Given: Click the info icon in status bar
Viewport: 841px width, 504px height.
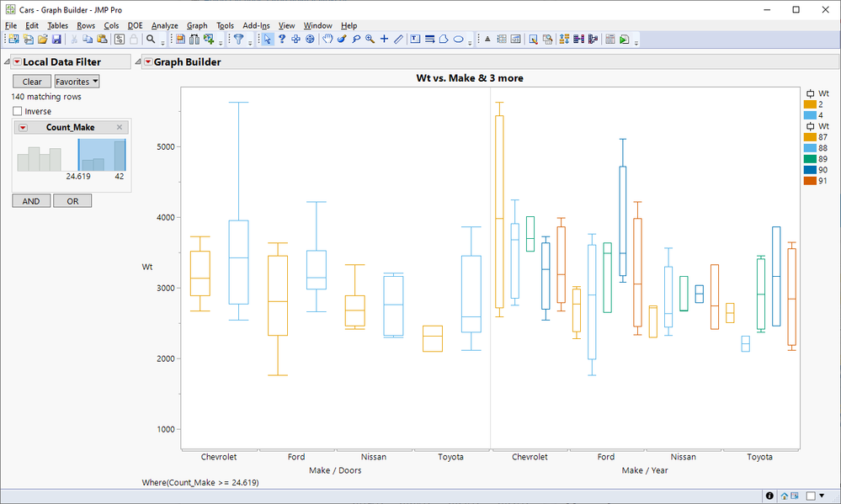Looking at the screenshot, I should coord(769,496).
